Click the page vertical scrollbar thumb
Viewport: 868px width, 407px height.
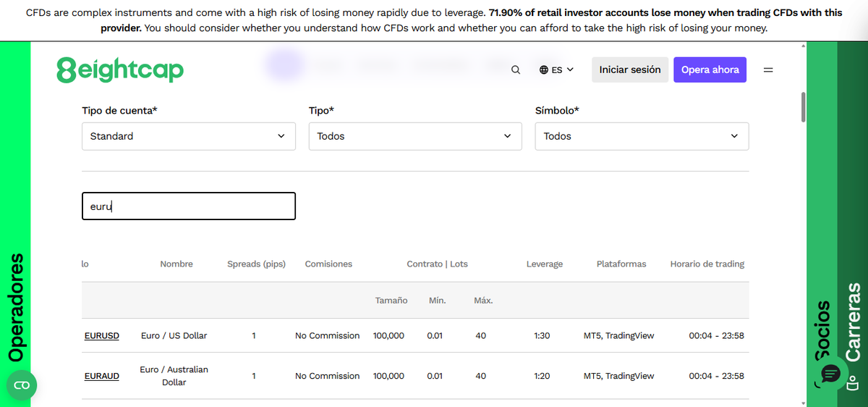803,107
